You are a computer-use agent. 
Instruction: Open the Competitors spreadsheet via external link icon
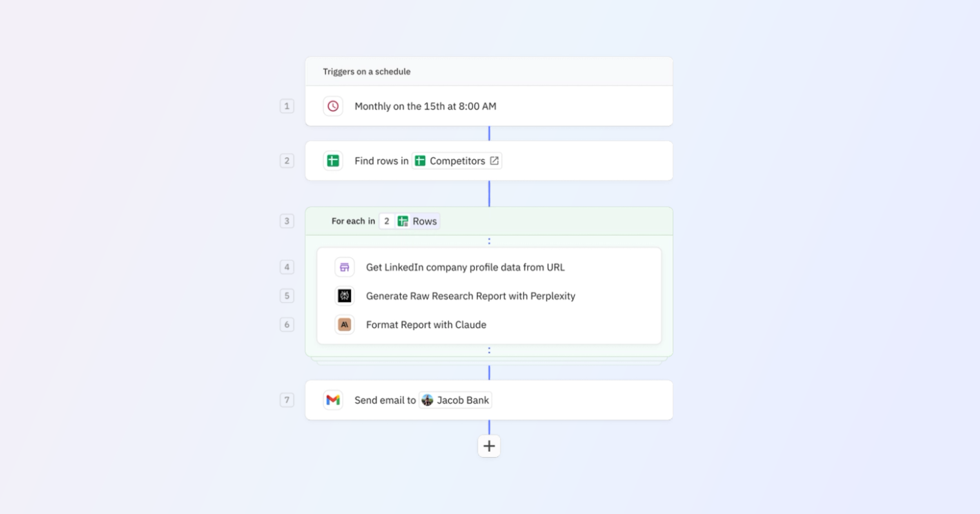pos(494,160)
